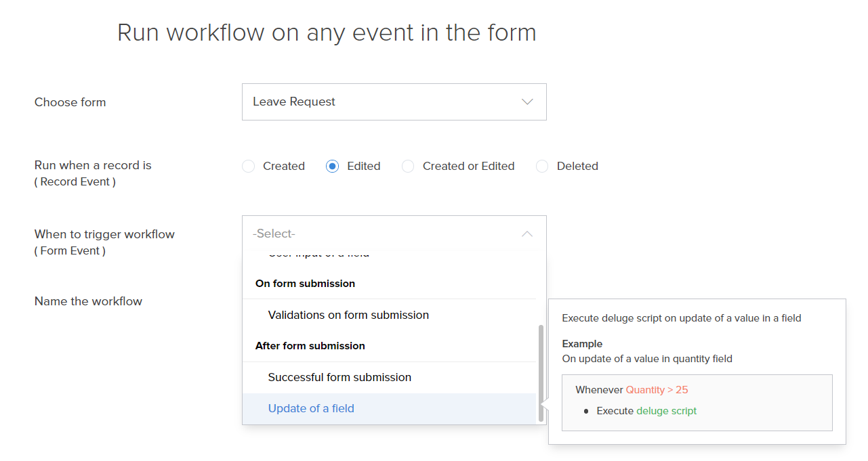Image resolution: width=868 pixels, height=461 pixels.
Task: Click the chevron-down arrow in Choose form field
Action: pyautogui.click(x=527, y=102)
